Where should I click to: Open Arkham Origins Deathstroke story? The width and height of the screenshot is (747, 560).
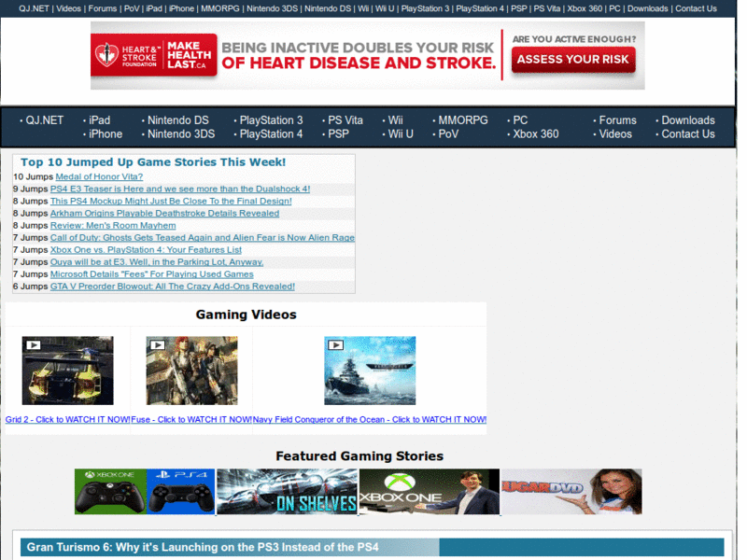click(165, 214)
